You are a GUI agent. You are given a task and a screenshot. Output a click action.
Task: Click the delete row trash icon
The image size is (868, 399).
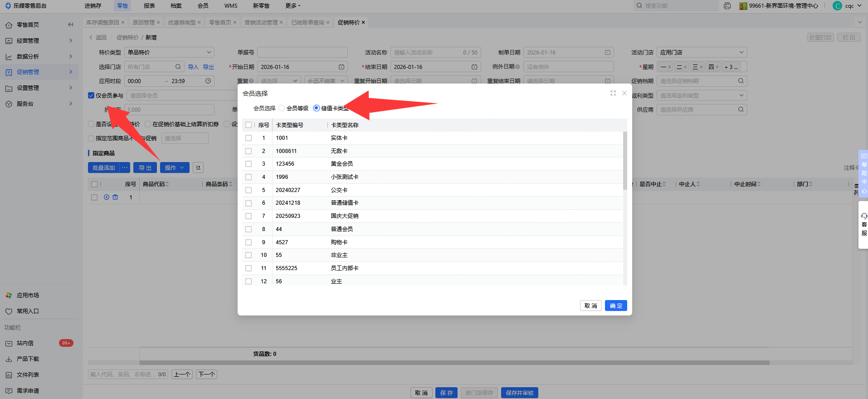[x=115, y=197]
